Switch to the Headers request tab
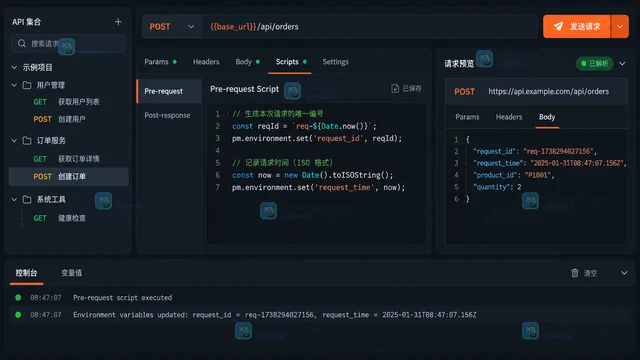Image resolution: width=640 pixels, height=360 pixels. [206, 62]
